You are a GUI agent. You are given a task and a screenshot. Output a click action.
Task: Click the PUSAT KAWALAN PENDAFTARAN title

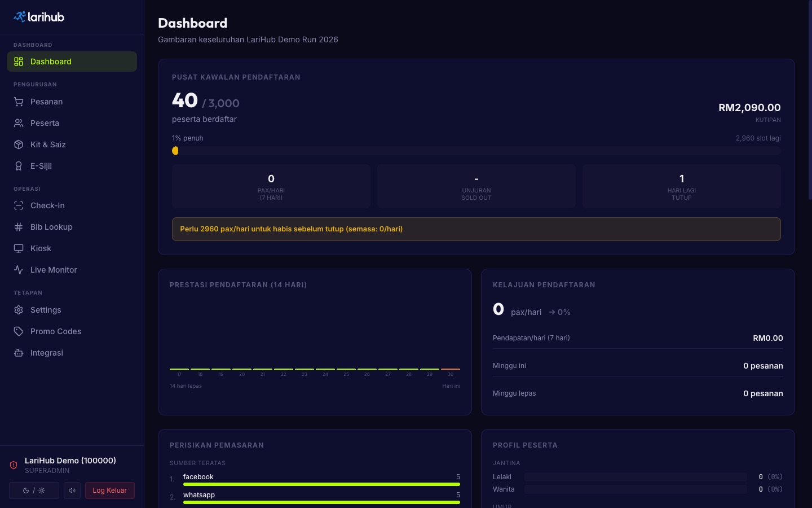pyautogui.click(x=236, y=77)
